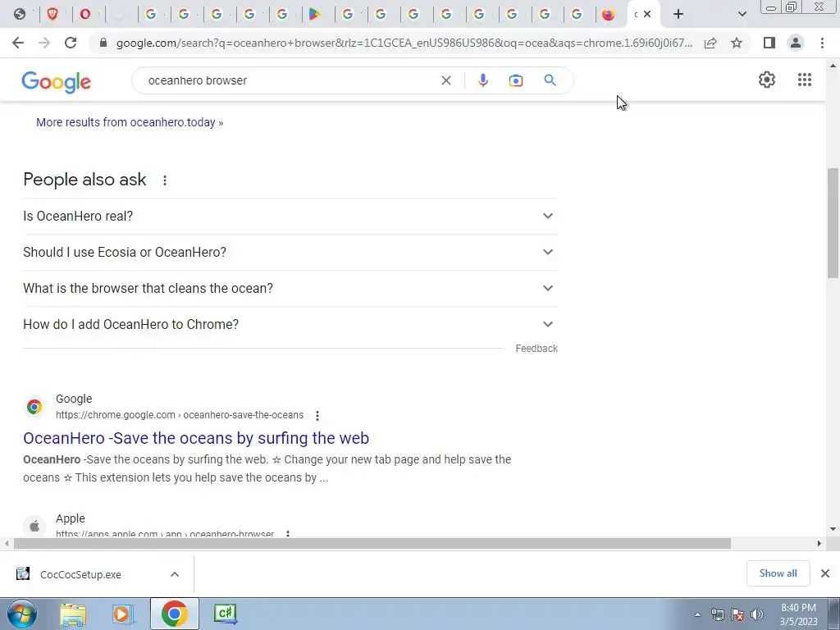Submit search with the magnifier icon
The image size is (840, 630).
click(550, 80)
